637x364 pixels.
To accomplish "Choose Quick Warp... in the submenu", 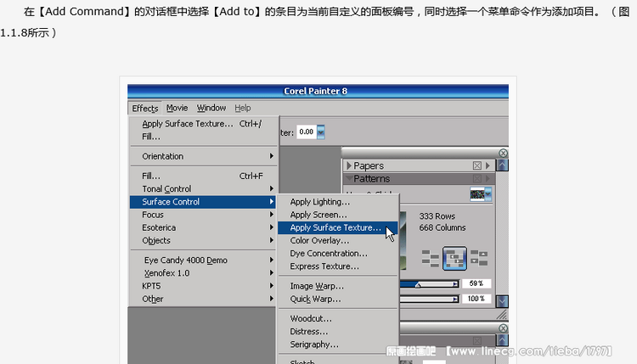I will point(338,299).
